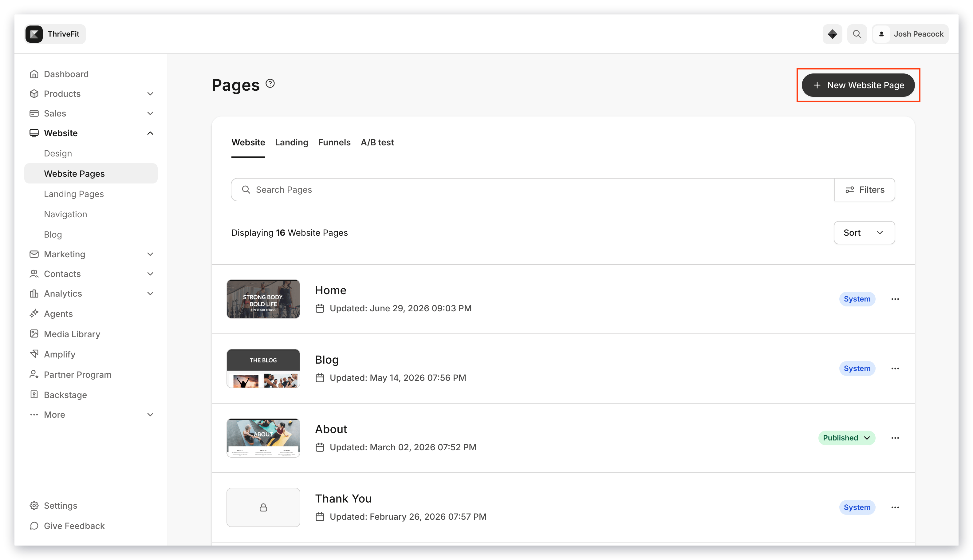Image resolution: width=973 pixels, height=560 pixels.
Task: Open the Home page title link
Action: pyautogui.click(x=330, y=290)
